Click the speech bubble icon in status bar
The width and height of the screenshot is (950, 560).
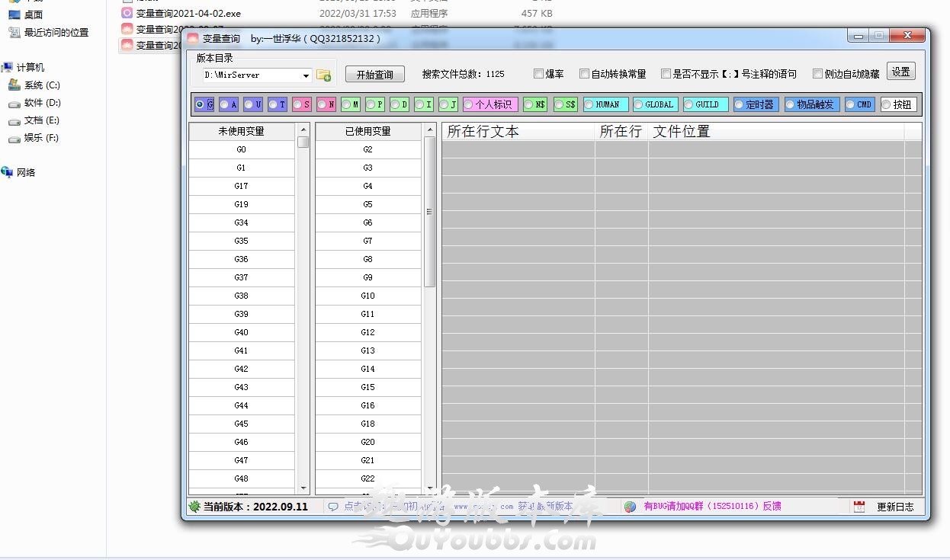point(333,507)
